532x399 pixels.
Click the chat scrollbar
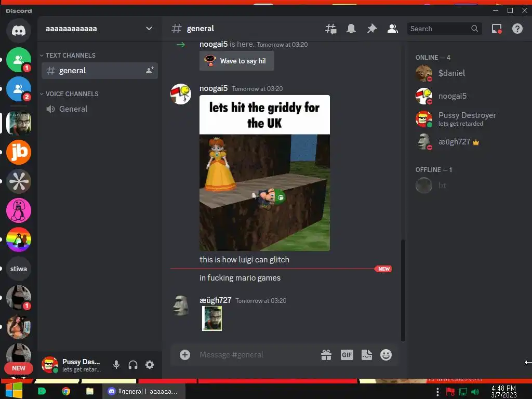(x=403, y=290)
